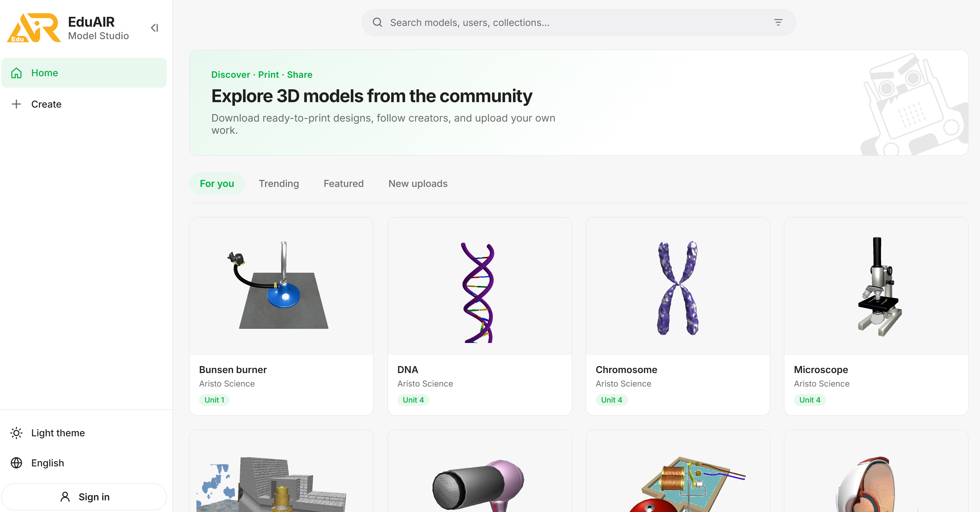Collapse the sidebar with the arrow icon
980x512 pixels.
[154, 28]
